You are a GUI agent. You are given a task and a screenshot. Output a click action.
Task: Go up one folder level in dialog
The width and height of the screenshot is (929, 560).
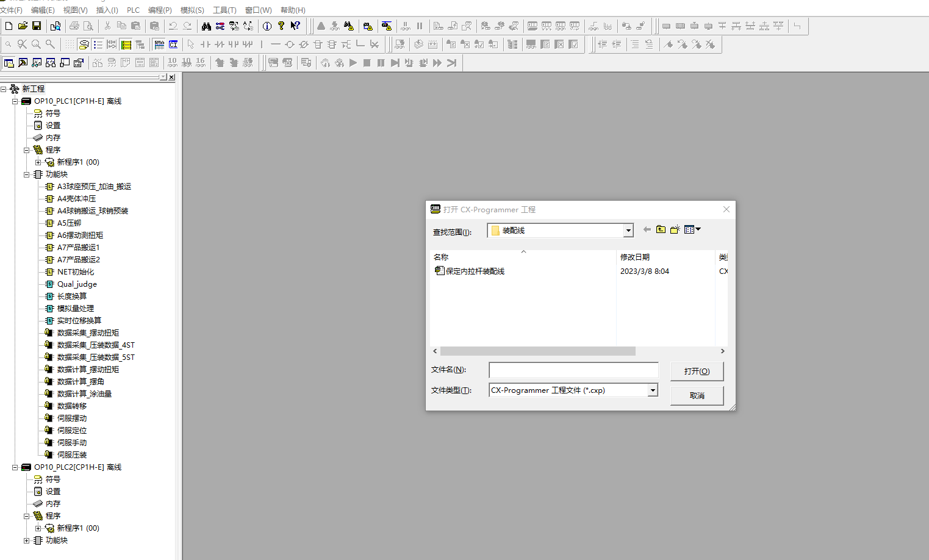[661, 229]
